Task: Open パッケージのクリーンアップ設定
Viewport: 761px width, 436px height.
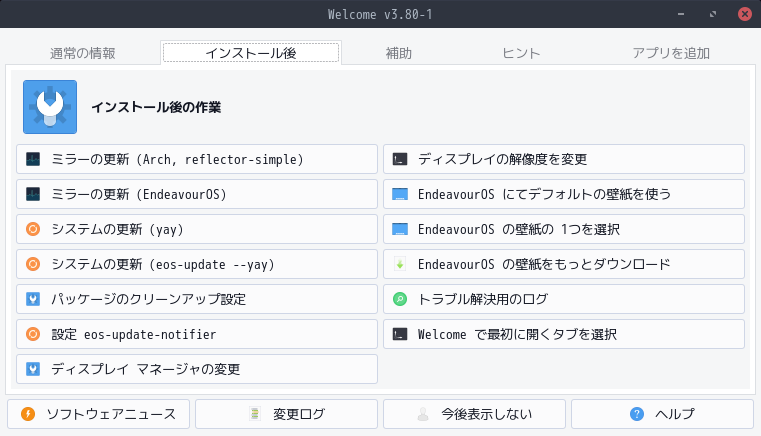Action: (197, 299)
